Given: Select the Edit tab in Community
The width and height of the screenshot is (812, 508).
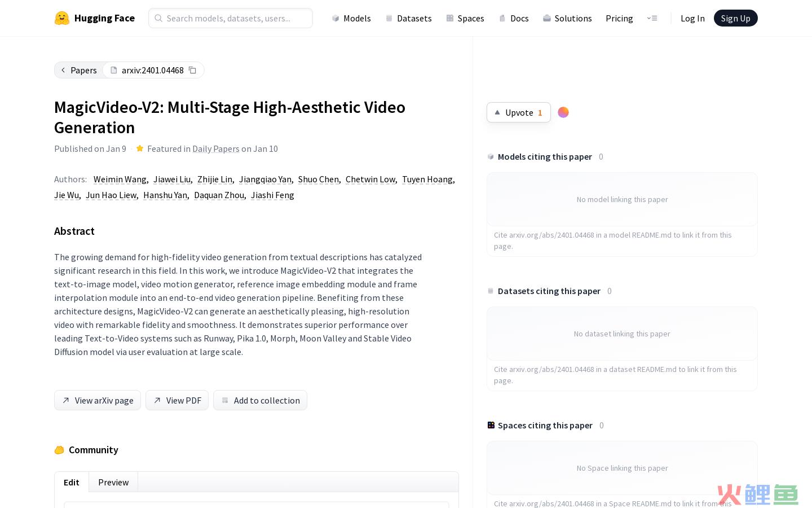Looking at the screenshot, I should pyautogui.click(x=72, y=482).
